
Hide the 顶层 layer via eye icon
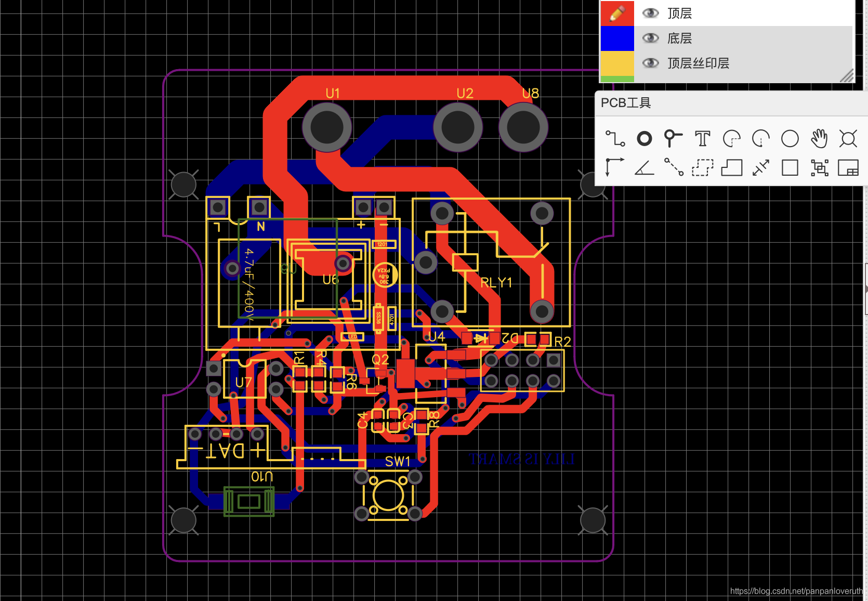(x=651, y=13)
